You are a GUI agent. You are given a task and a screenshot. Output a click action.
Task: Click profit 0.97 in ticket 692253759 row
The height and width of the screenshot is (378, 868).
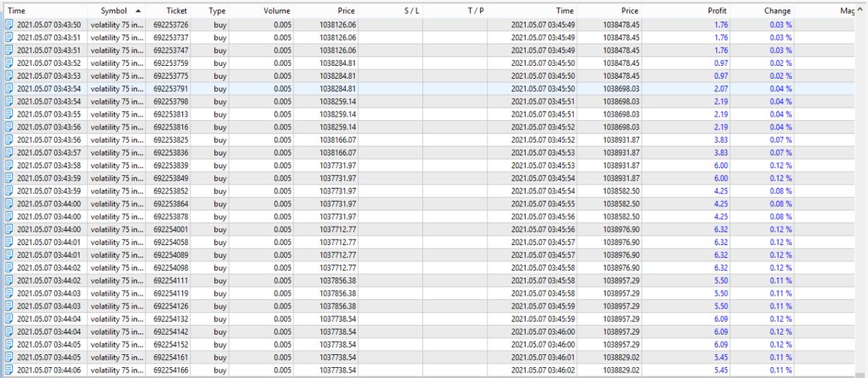point(720,63)
